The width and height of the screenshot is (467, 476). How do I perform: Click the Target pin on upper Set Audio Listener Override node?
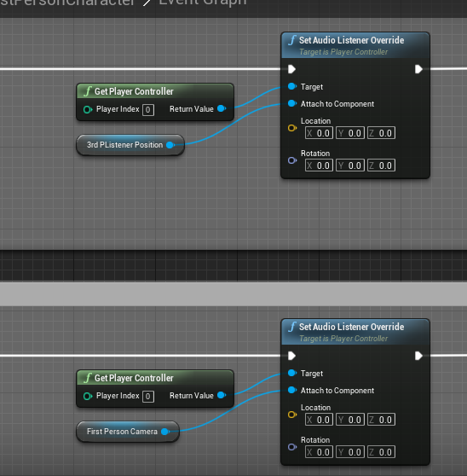point(292,86)
